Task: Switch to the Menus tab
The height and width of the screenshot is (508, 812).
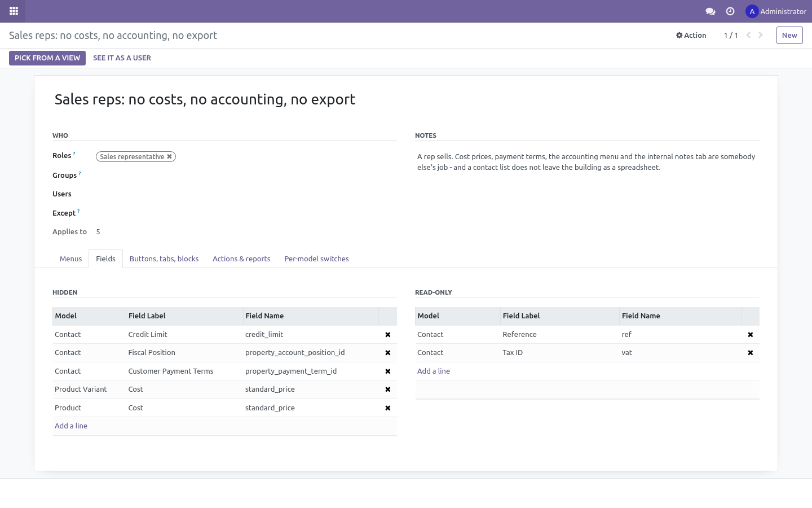Action: tap(71, 259)
